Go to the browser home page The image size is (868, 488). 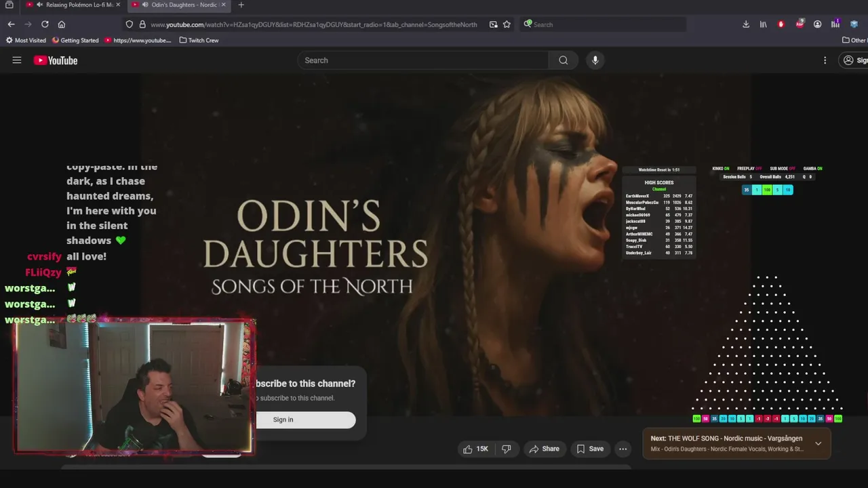coord(62,24)
